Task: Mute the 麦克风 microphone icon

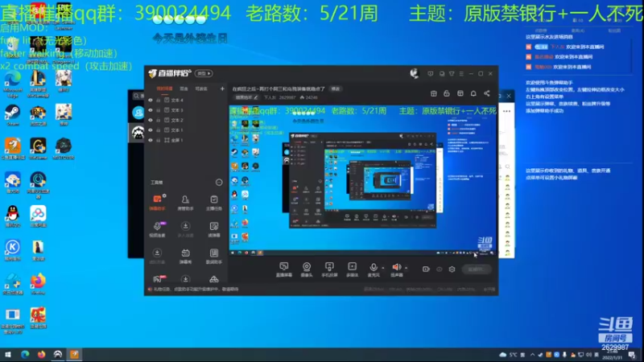Action: [373, 267]
